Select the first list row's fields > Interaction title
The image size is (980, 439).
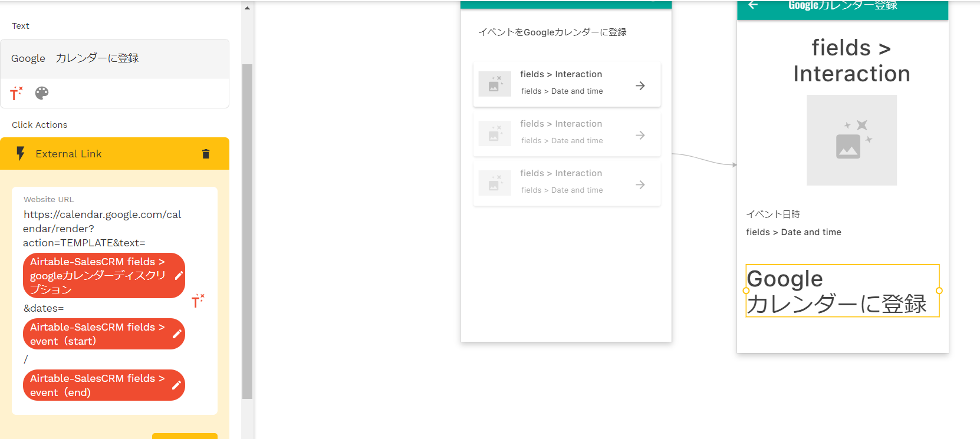click(561, 74)
